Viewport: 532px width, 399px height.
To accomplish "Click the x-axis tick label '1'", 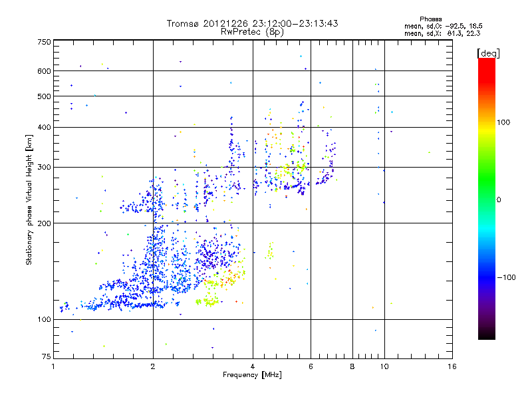I will pyautogui.click(x=53, y=366).
